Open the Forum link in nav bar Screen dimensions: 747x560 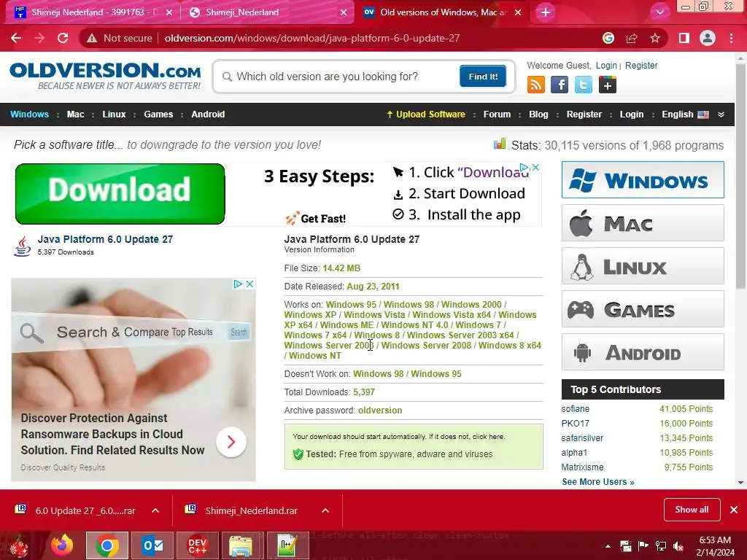pos(497,114)
